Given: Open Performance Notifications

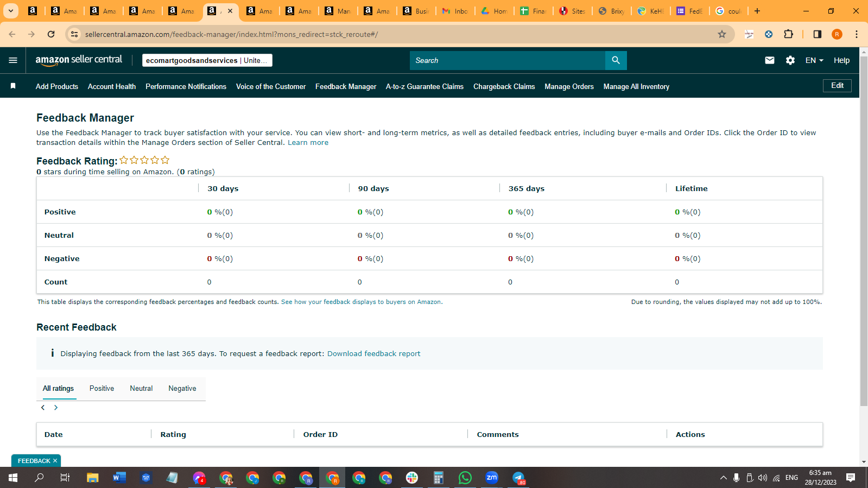Looking at the screenshot, I should [186, 86].
